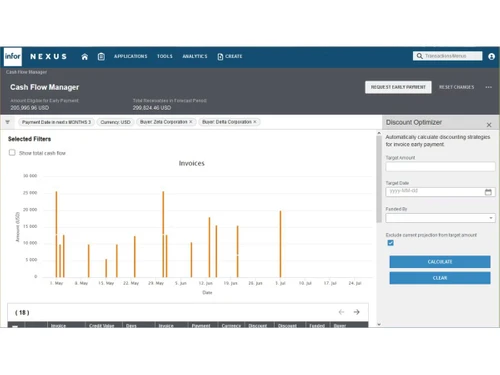
Task: Click the Infor logo
Action: tap(13, 56)
